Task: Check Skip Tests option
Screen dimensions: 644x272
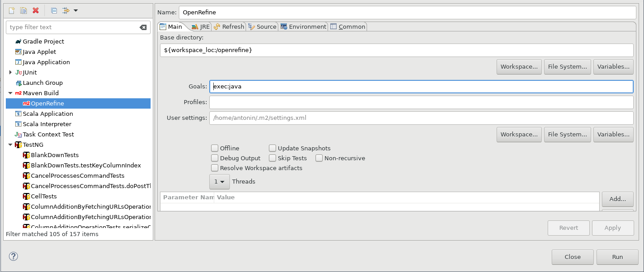Action: [x=272, y=158]
